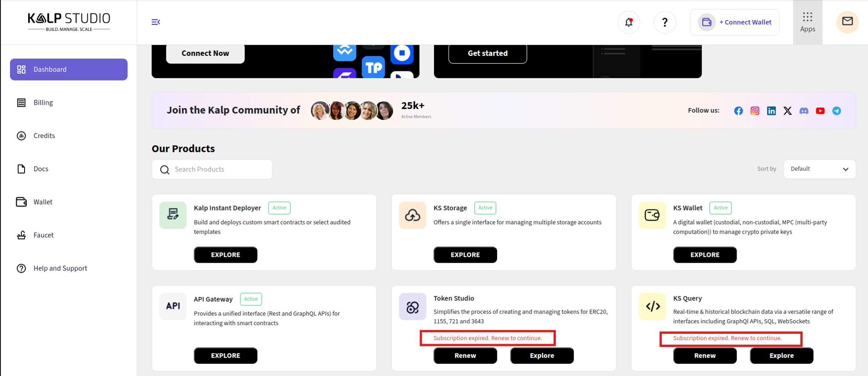
Task: Open Faucet from the sidebar
Action: tap(43, 235)
